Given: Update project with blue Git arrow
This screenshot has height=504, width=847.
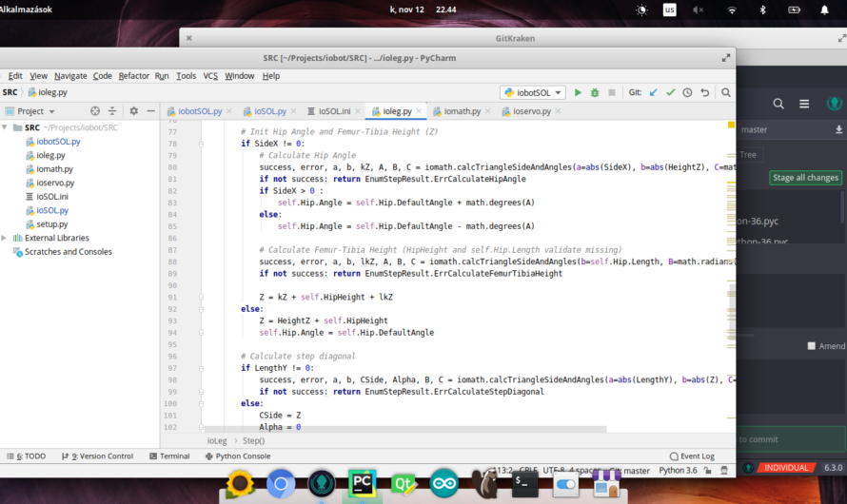Looking at the screenshot, I should click(x=653, y=93).
